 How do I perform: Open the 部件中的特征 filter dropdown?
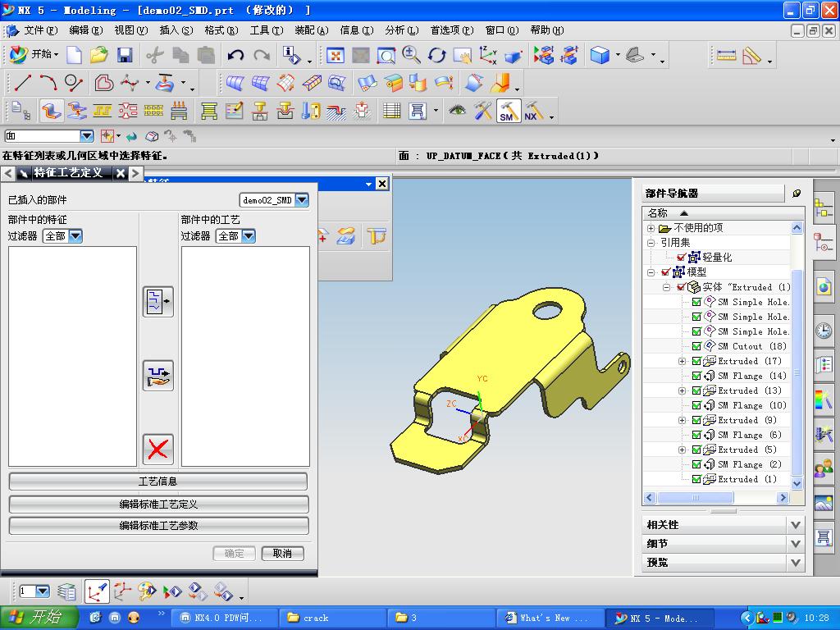pos(75,235)
